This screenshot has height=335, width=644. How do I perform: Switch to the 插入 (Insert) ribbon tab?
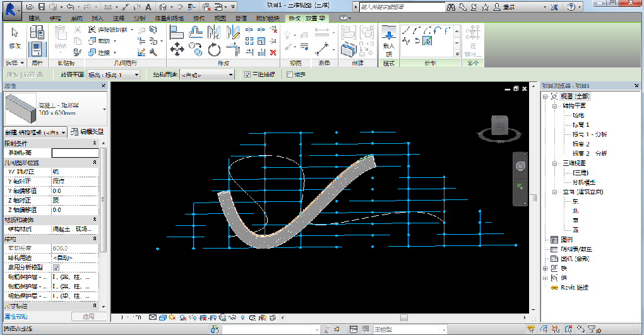pyautogui.click(x=97, y=19)
